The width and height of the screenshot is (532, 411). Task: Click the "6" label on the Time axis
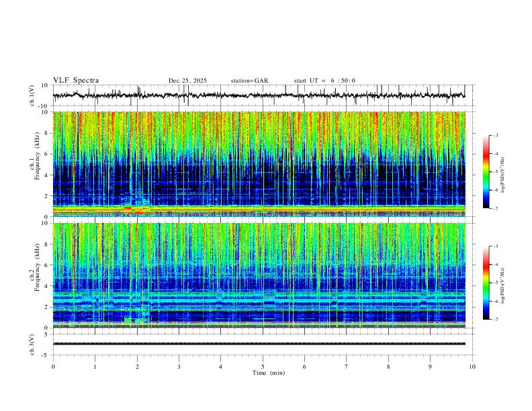point(304,367)
